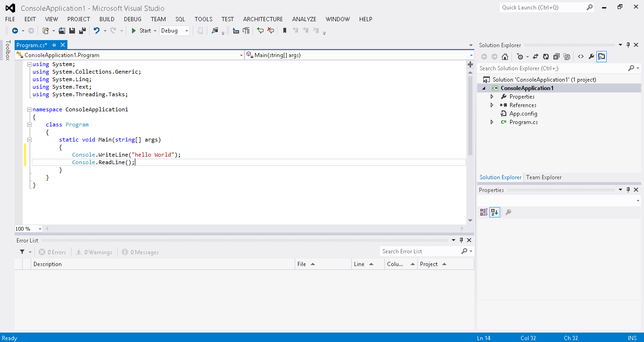The height and width of the screenshot is (342, 644).
Task: Click inside the Quick Launch search box
Action: (542, 7)
